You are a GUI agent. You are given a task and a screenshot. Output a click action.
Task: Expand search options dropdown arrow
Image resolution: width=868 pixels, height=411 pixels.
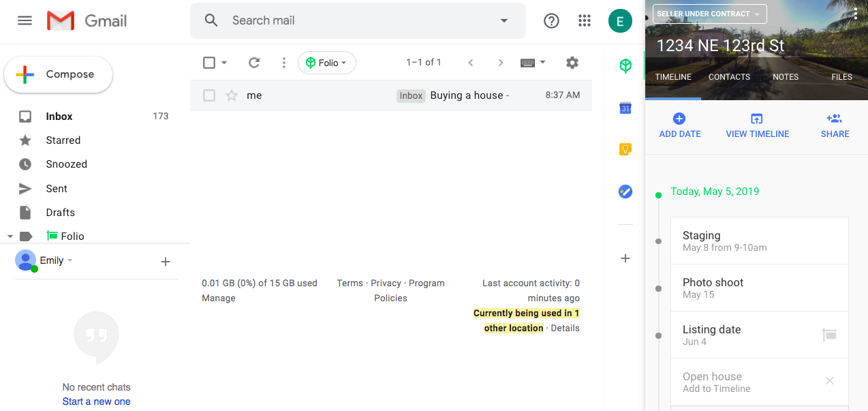tap(504, 21)
